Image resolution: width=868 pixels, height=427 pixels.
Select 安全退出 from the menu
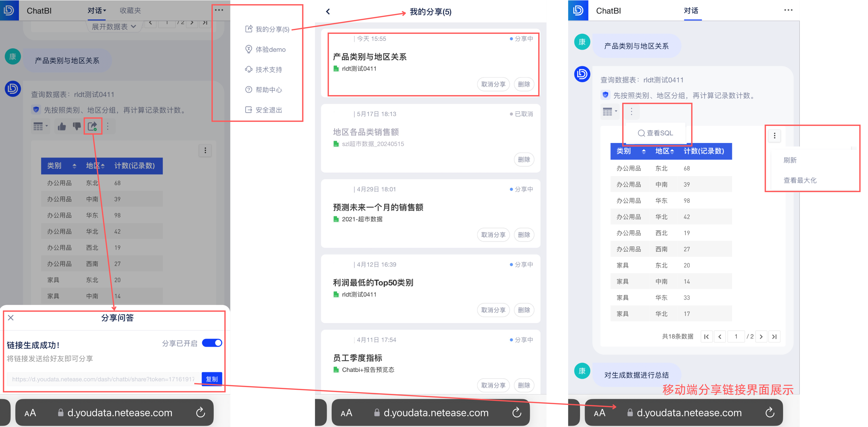coord(268,110)
